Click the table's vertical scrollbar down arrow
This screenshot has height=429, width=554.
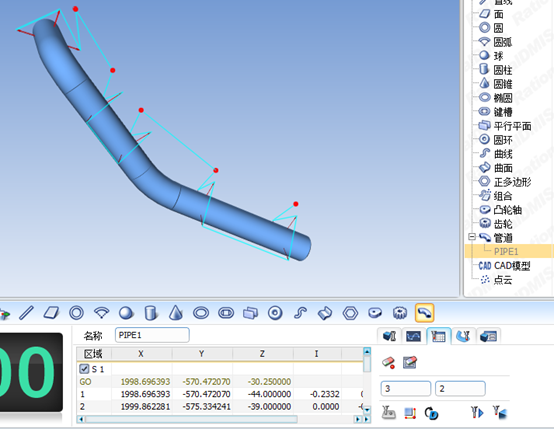pos(367,410)
